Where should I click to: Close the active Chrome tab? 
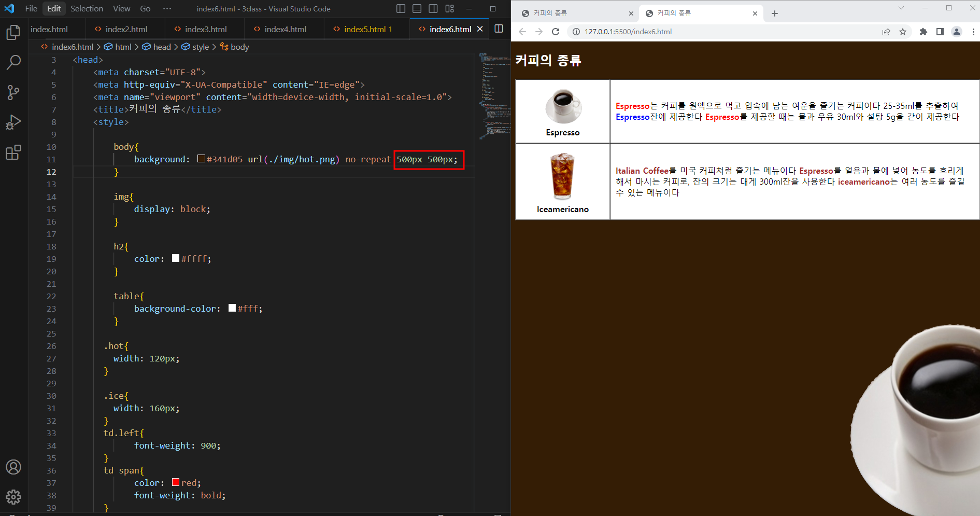755,13
